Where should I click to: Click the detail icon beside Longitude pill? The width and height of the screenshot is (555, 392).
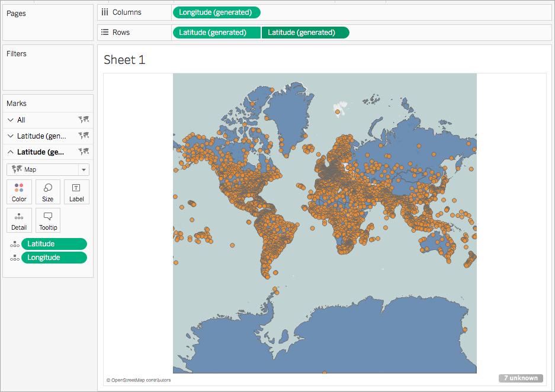coord(15,258)
